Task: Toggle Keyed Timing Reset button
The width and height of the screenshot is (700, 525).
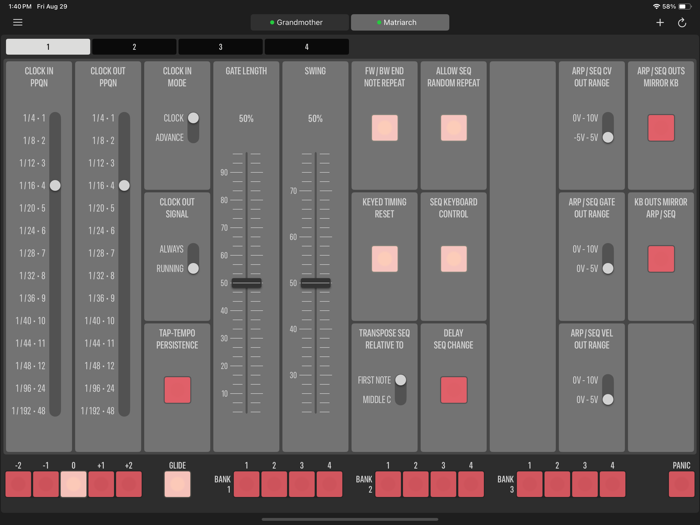Action: tap(384, 259)
